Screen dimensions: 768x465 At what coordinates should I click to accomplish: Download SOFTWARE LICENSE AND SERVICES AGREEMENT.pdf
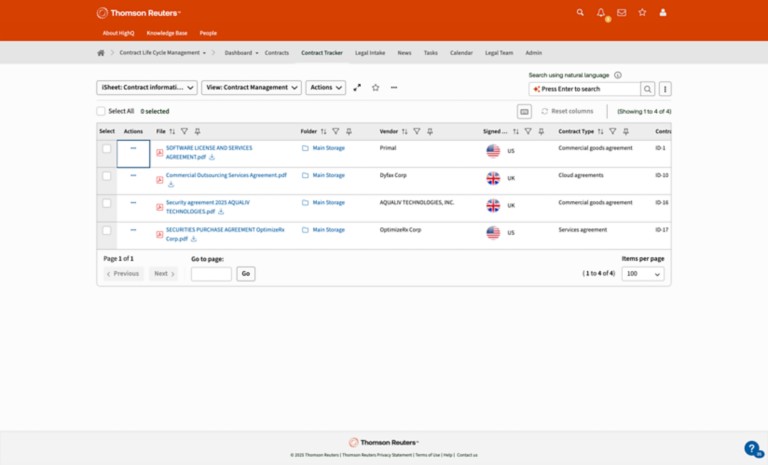pos(212,157)
